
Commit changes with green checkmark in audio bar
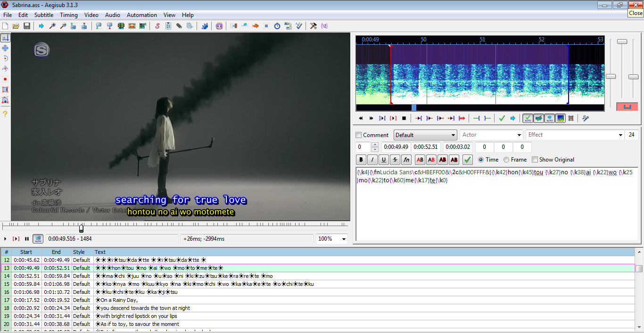tap(502, 118)
